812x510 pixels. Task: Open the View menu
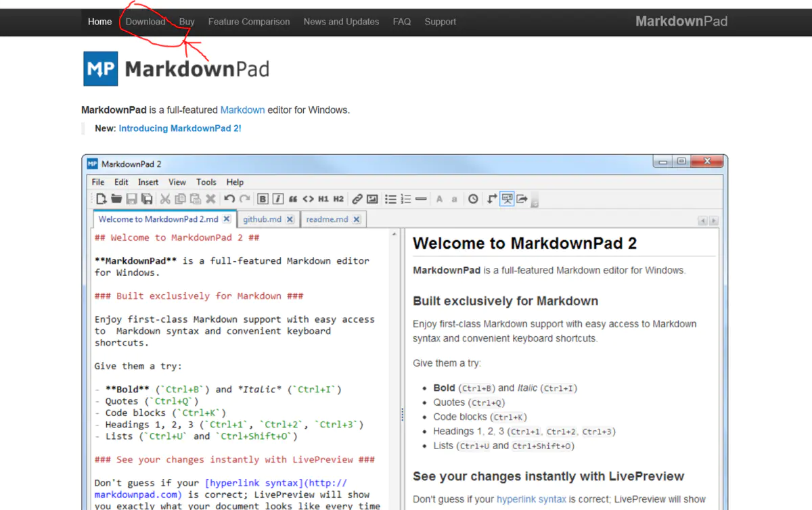(x=177, y=181)
